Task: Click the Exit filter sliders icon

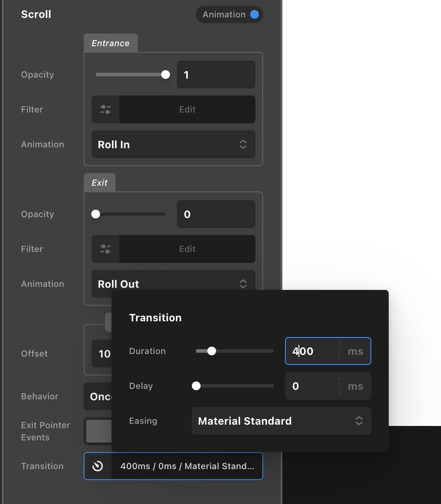Action: point(105,249)
